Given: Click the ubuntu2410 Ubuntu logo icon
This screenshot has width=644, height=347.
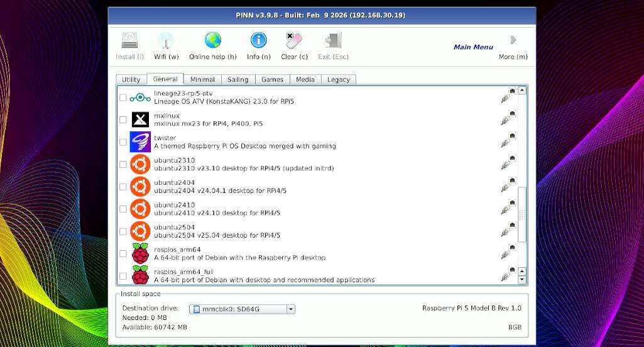Looking at the screenshot, I should [x=140, y=209].
